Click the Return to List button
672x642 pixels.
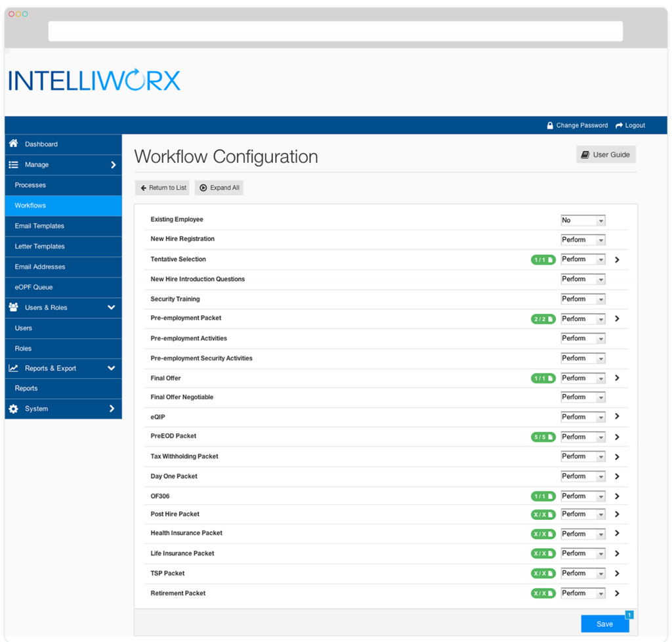pyautogui.click(x=163, y=188)
